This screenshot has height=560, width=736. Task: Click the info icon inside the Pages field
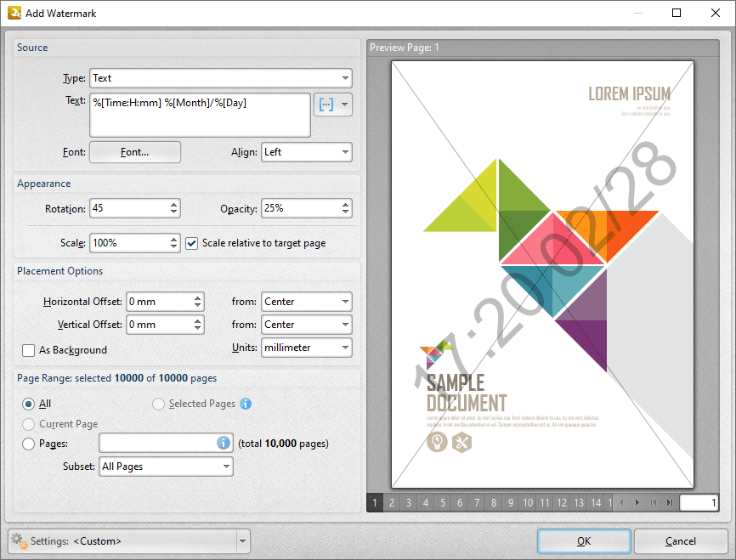223,443
